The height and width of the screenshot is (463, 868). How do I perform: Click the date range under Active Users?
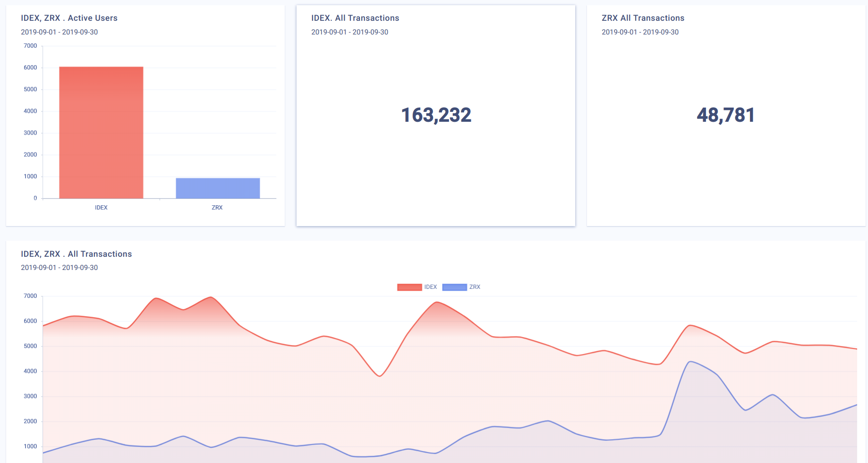pyautogui.click(x=59, y=32)
